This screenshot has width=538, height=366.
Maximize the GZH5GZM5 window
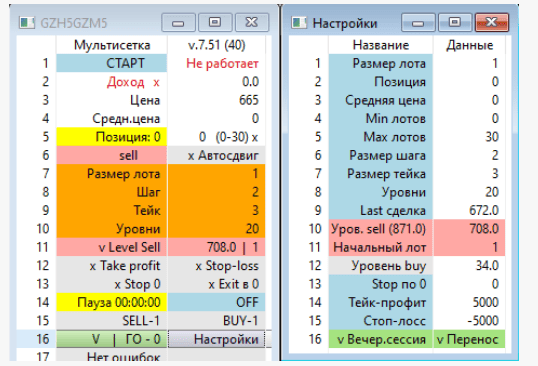pos(215,22)
